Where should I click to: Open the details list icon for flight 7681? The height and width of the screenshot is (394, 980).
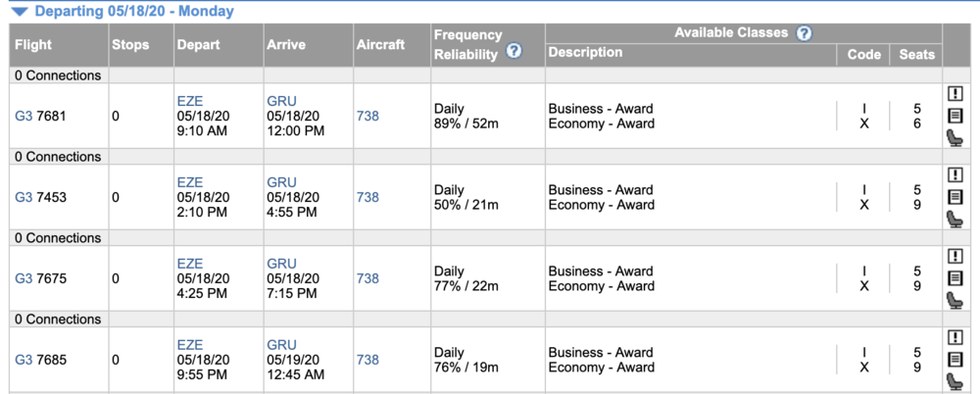(955, 116)
